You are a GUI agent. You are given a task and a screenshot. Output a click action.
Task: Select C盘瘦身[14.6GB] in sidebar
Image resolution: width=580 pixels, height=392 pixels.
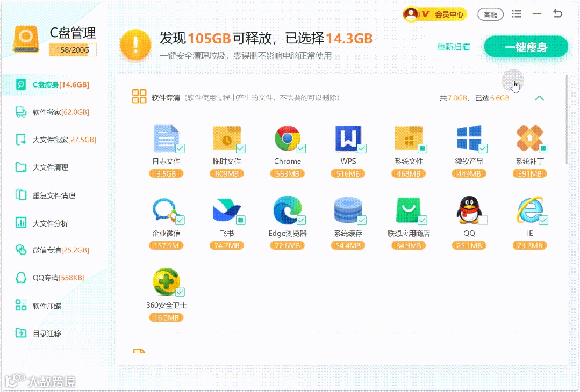coord(55,85)
